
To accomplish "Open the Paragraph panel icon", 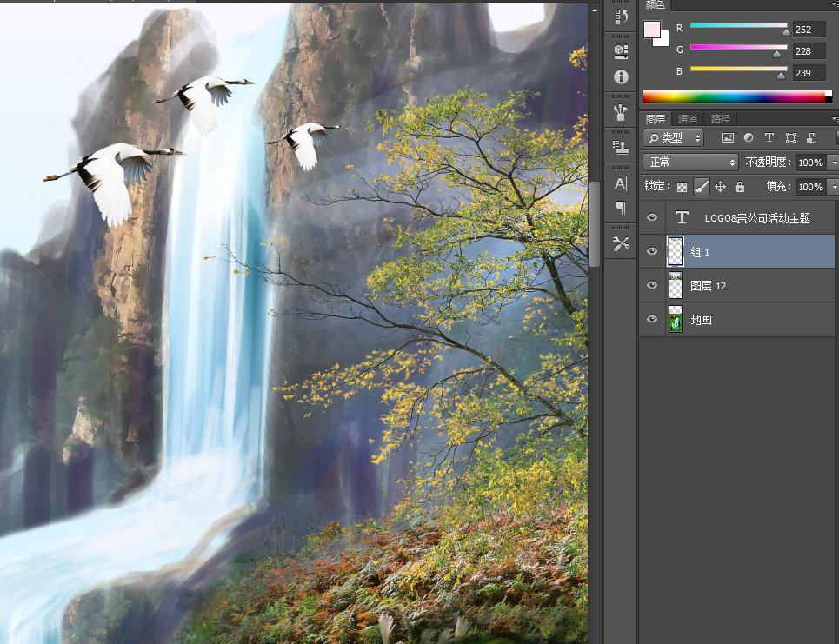I will click(x=621, y=207).
